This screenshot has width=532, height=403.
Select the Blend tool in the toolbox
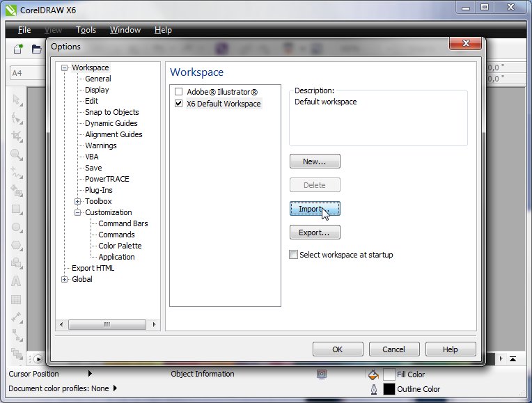pos(16,353)
